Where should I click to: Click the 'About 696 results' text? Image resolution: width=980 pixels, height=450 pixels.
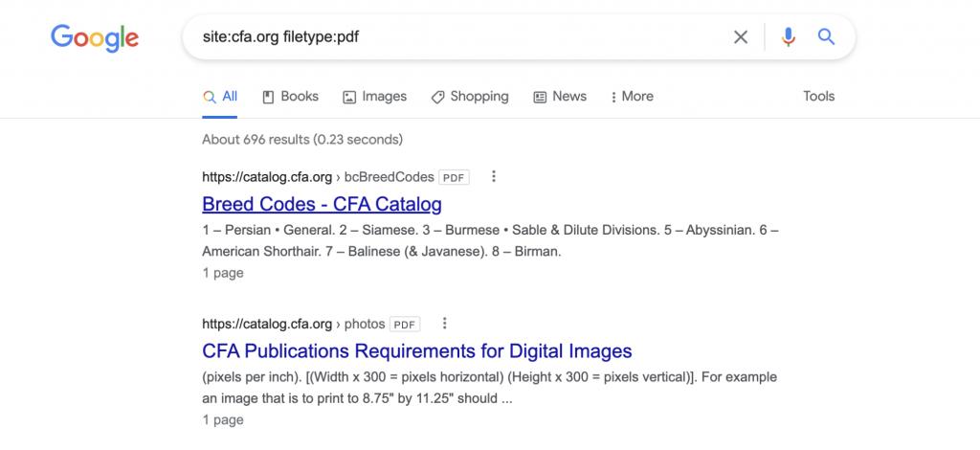coord(301,139)
